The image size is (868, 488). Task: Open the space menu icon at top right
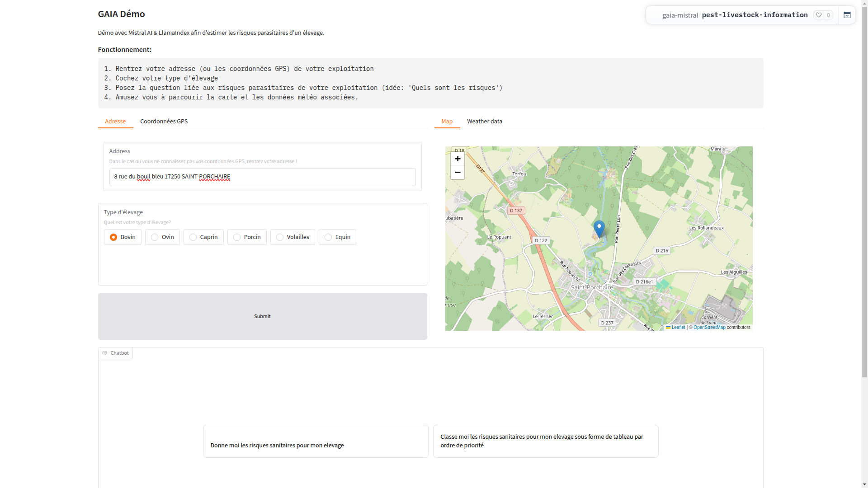click(x=847, y=15)
